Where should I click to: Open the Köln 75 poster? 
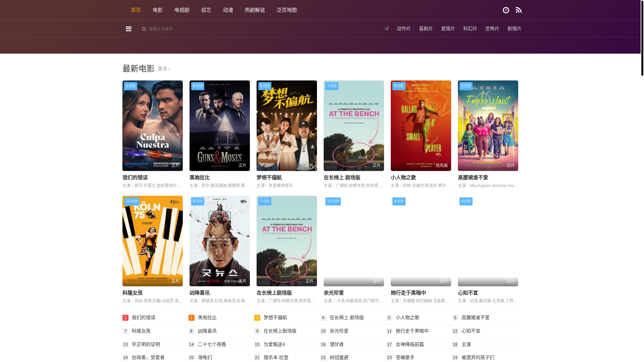point(153,241)
